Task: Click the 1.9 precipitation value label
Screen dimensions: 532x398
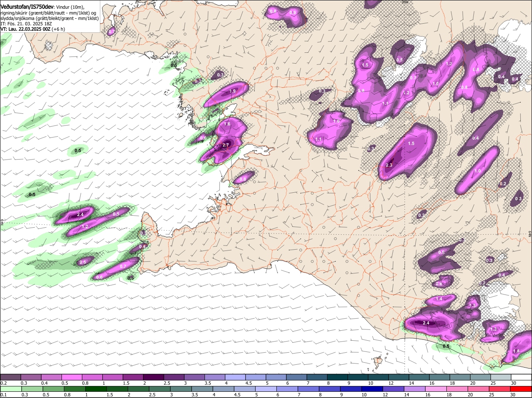Action: [x=233, y=91]
